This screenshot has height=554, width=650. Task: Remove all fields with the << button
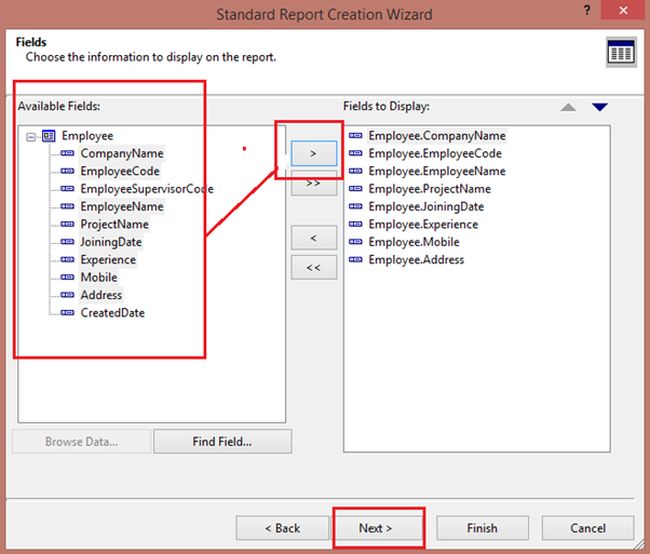pos(313,267)
